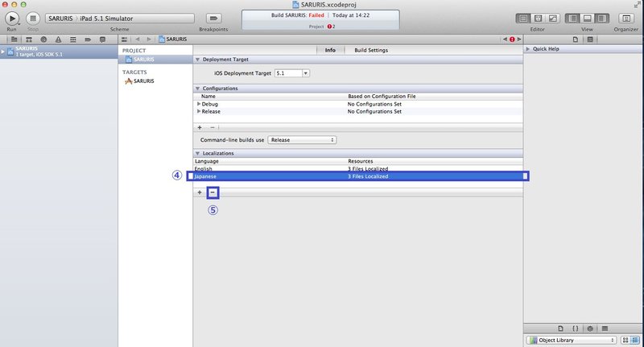Click No Configurations Set for Release

click(374, 112)
